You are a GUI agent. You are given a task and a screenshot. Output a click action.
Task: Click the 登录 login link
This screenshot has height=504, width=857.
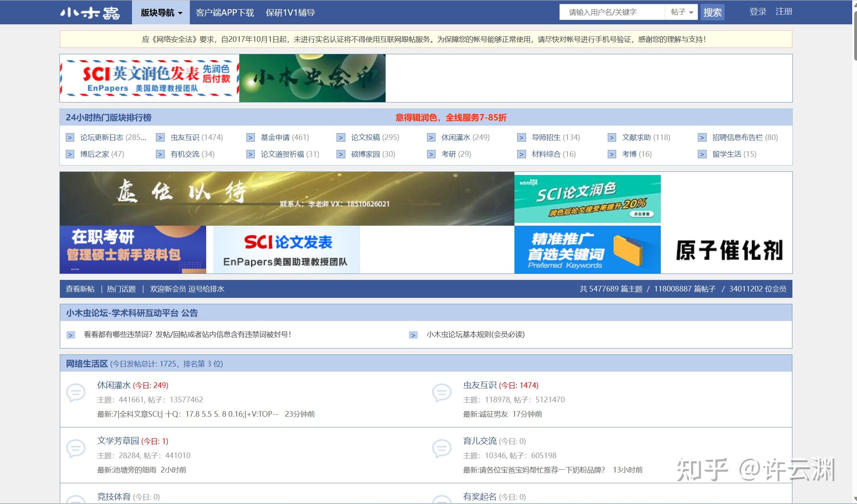click(x=758, y=12)
